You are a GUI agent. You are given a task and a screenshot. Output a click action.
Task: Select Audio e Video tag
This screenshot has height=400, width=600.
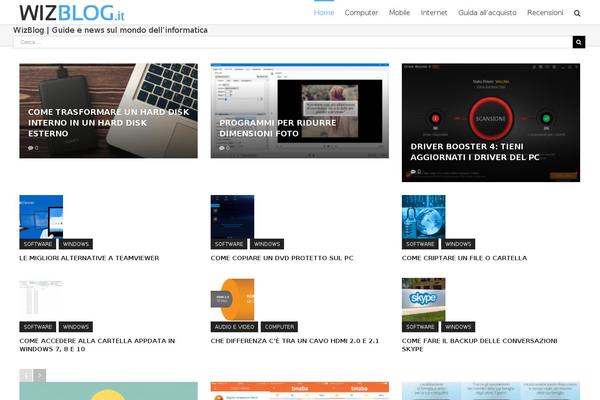pos(234,327)
